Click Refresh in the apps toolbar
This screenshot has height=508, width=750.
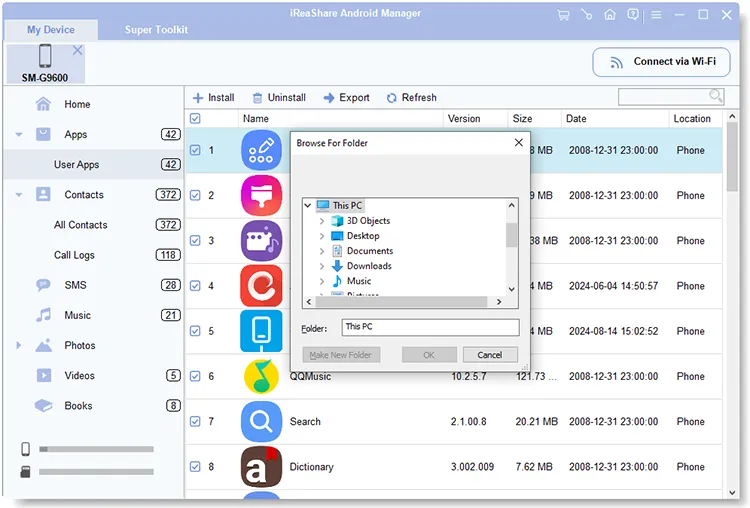click(x=412, y=98)
